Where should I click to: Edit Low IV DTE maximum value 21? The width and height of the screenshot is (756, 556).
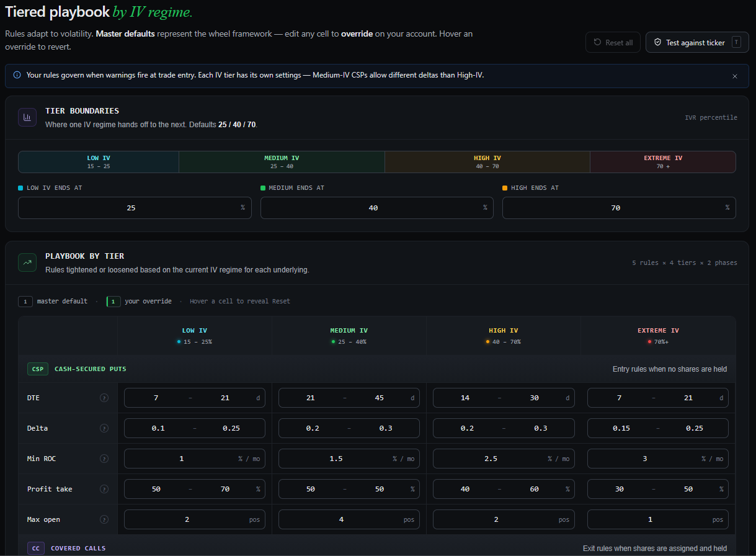(225, 398)
